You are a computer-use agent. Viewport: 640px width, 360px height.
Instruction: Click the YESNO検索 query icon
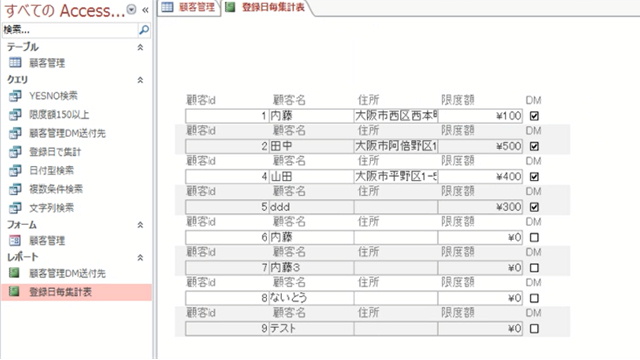pyautogui.click(x=15, y=96)
